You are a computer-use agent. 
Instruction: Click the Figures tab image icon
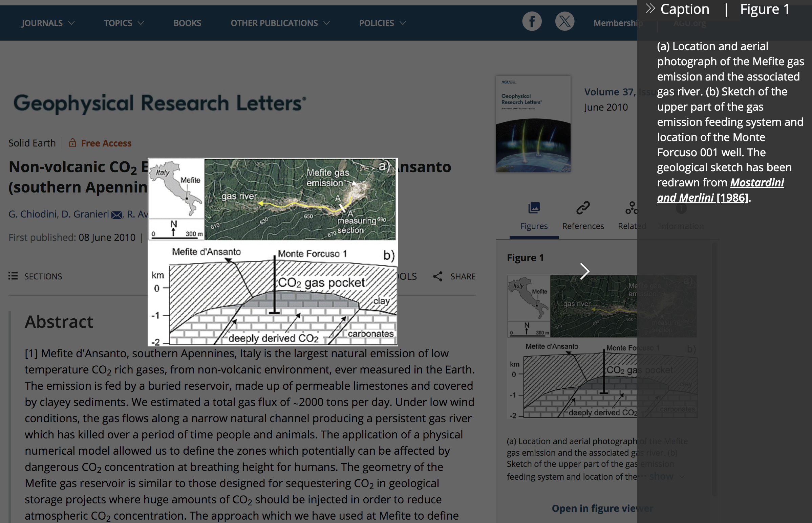point(534,207)
